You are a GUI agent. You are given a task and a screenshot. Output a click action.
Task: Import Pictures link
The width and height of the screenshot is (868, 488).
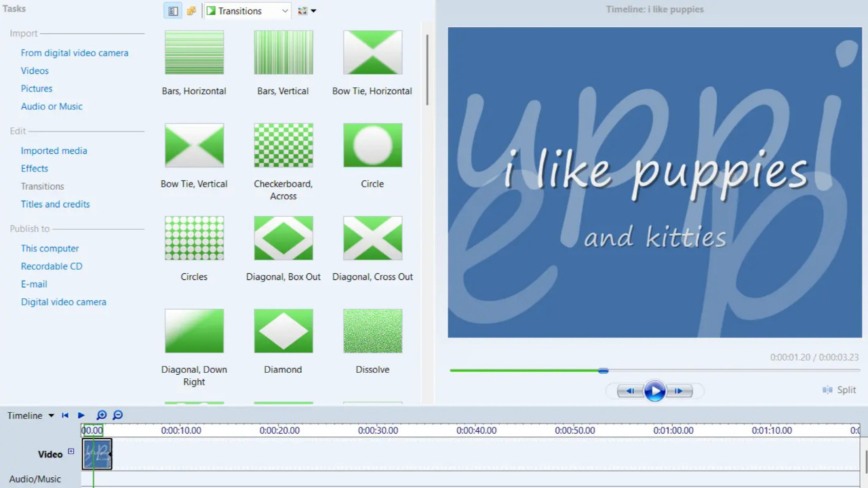pos(37,88)
